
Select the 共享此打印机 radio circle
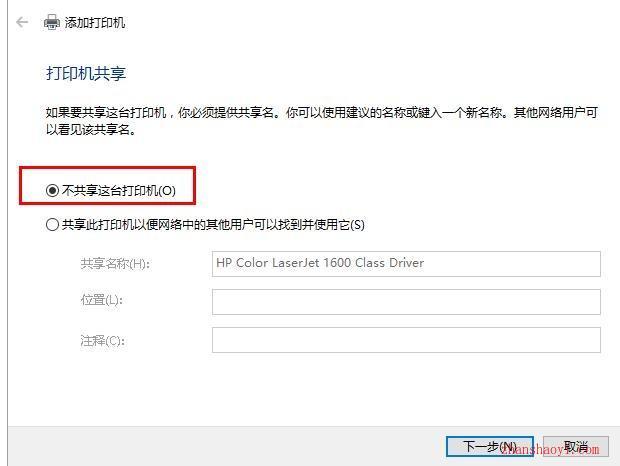(x=52, y=225)
